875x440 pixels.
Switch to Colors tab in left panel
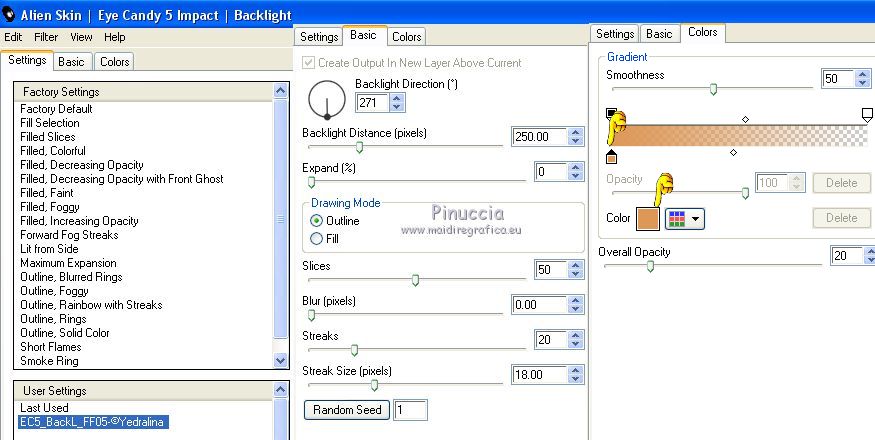click(x=114, y=62)
